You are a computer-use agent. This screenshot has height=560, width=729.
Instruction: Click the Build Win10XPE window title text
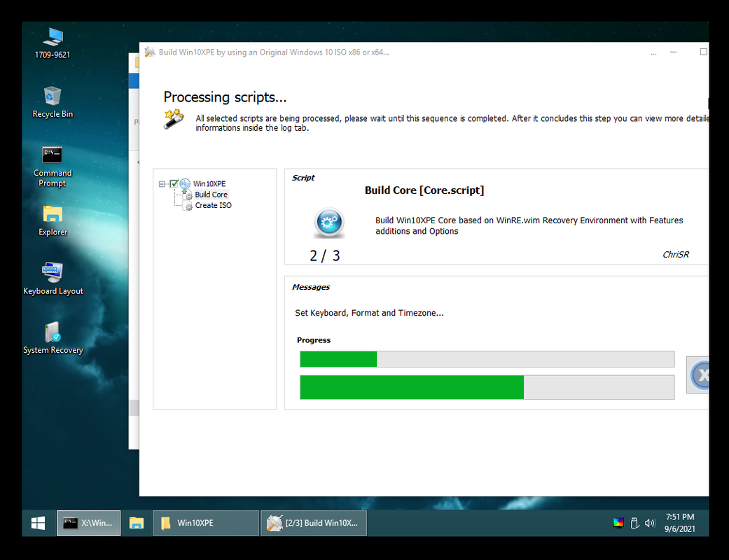point(274,52)
